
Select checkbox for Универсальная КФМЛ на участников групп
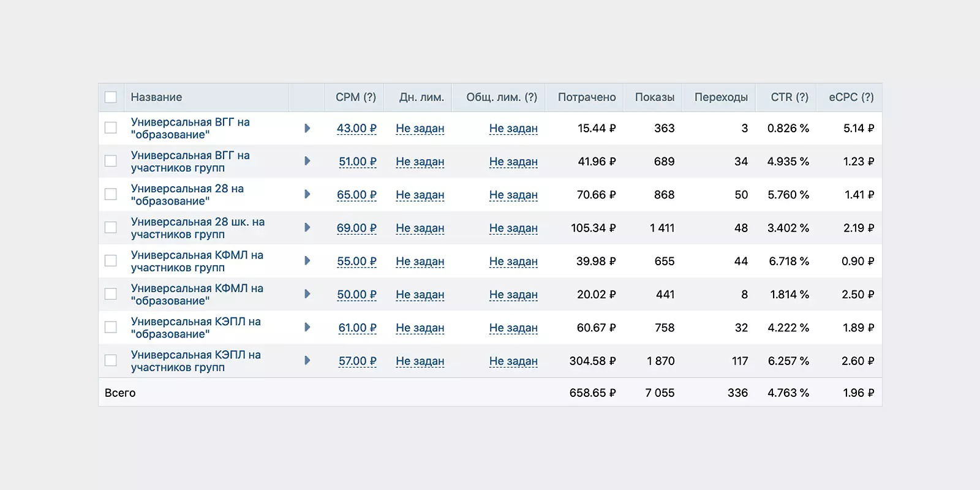pos(111,260)
